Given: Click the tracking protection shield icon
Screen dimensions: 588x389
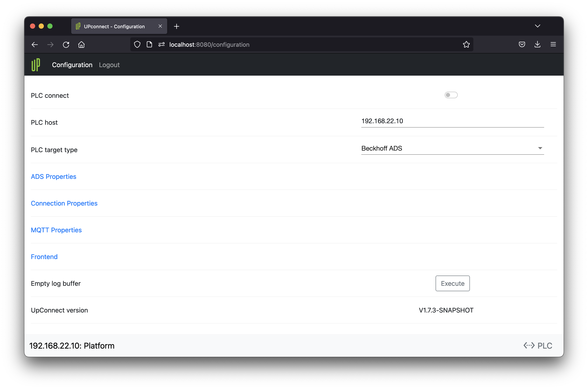Looking at the screenshot, I should tap(137, 44).
